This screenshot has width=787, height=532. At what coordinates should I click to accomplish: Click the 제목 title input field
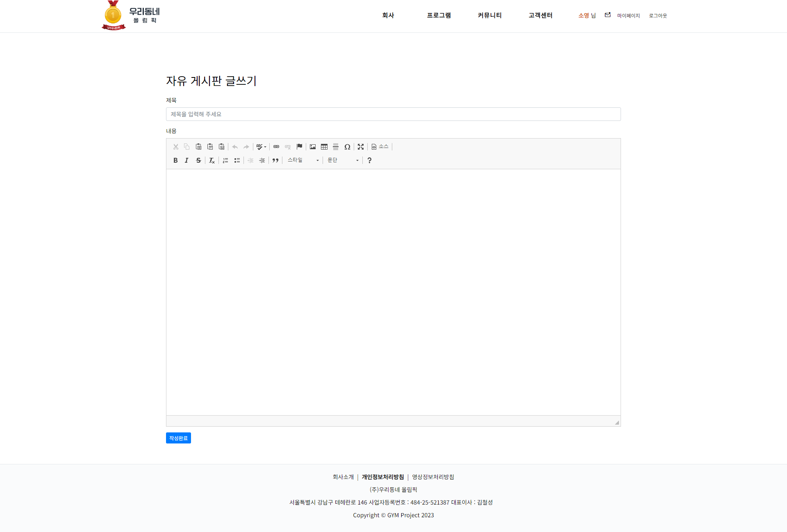point(393,114)
